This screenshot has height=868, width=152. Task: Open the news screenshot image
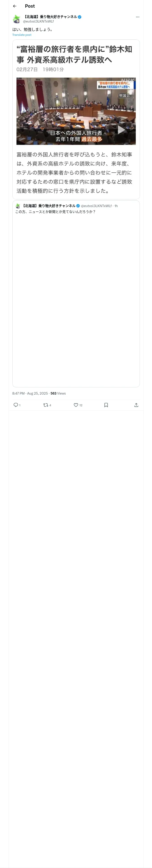(x=76, y=119)
